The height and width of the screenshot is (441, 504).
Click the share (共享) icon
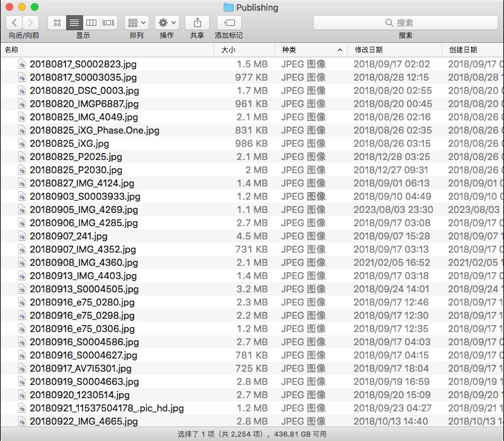click(x=197, y=23)
